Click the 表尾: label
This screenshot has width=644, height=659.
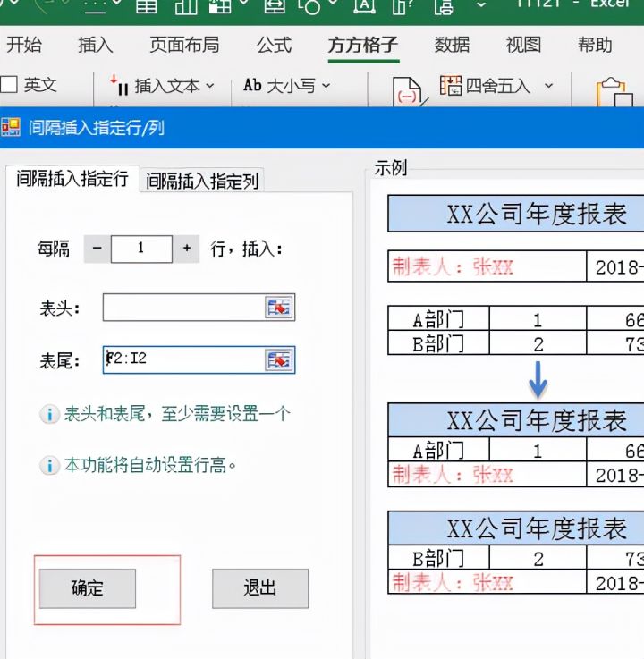click(60, 360)
